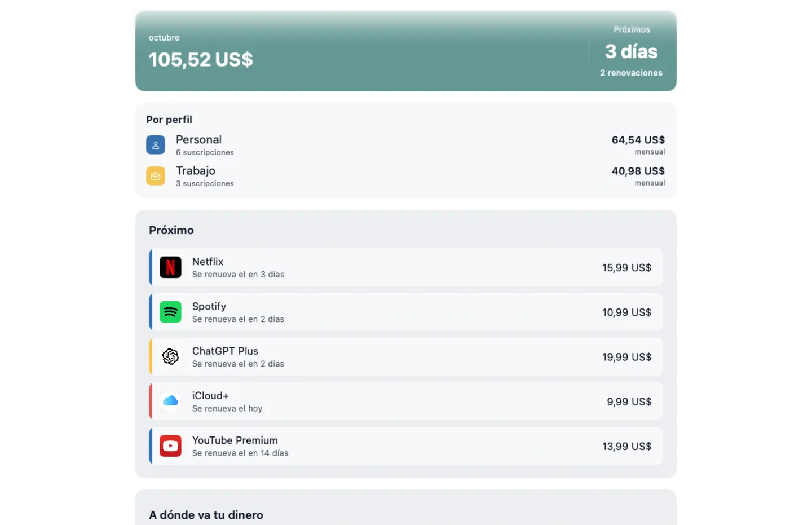812x525 pixels.
Task: Click the 'Próximo' section heading
Action: pyautogui.click(x=171, y=230)
